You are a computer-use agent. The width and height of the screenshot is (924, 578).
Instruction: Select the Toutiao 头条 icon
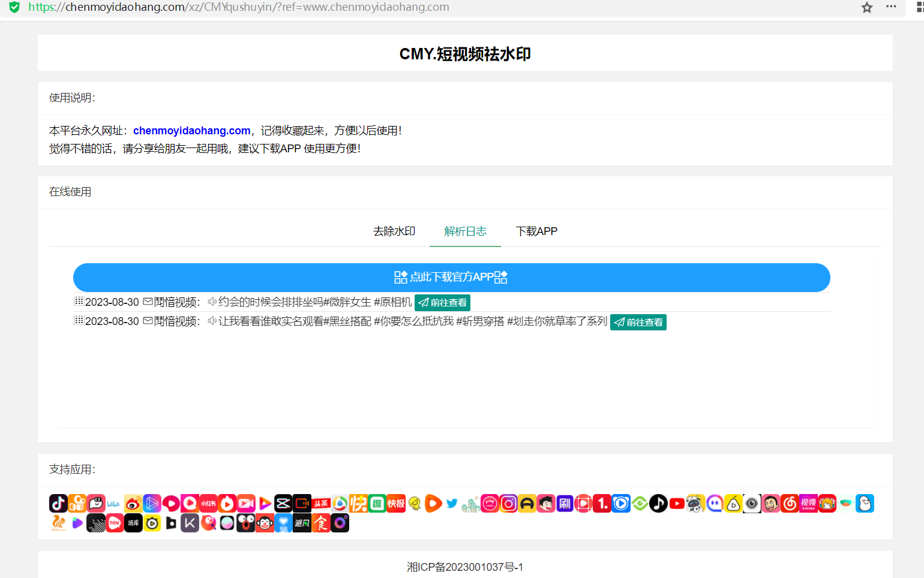click(321, 504)
